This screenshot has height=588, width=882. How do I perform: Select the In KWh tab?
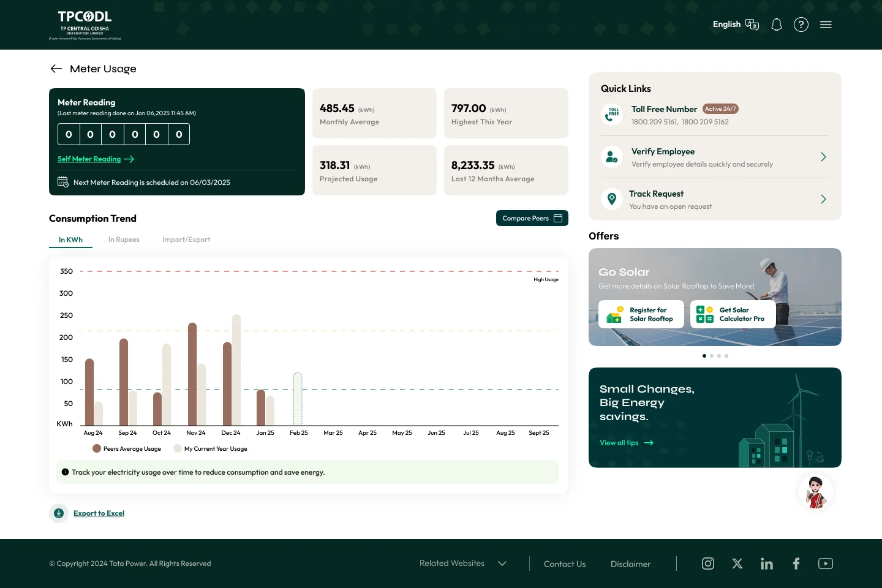(x=70, y=239)
